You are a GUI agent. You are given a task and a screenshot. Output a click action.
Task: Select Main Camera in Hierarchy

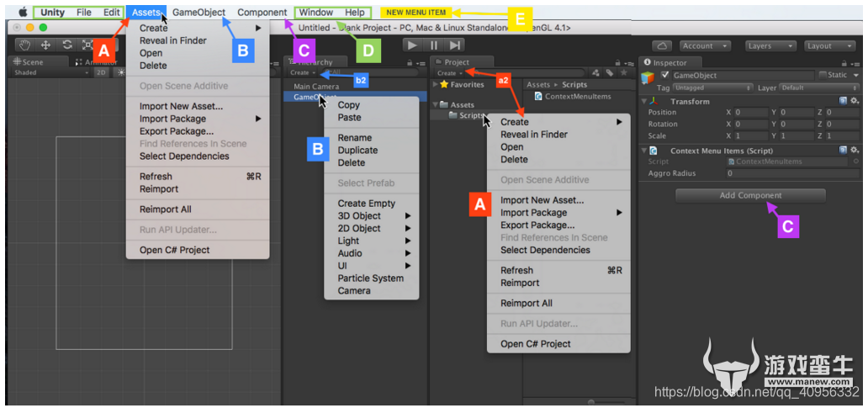click(316, 87)
